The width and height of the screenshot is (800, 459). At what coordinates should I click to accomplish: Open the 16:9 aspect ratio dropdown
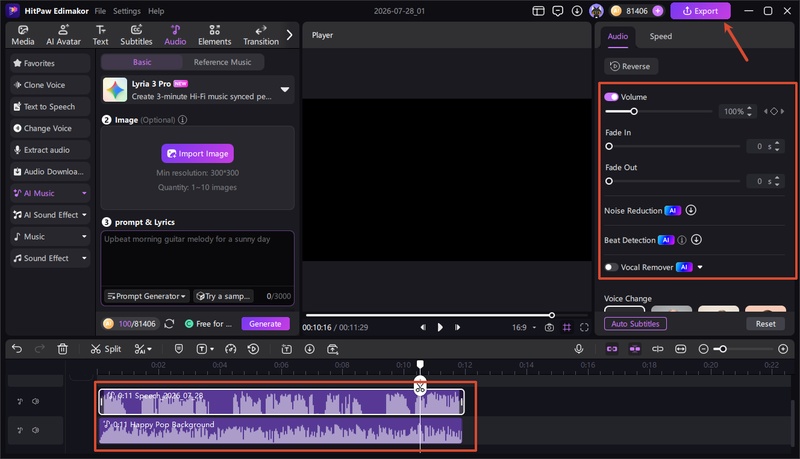coord(524,327)
